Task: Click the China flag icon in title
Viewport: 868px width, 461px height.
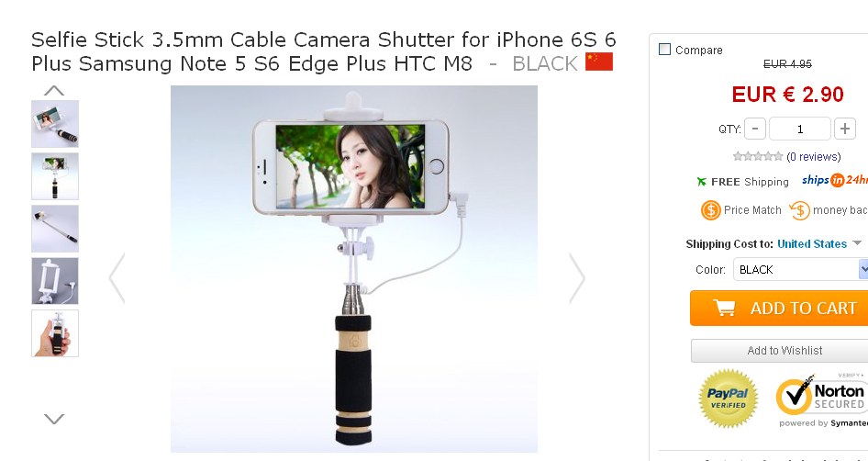Action: [599, 62]
